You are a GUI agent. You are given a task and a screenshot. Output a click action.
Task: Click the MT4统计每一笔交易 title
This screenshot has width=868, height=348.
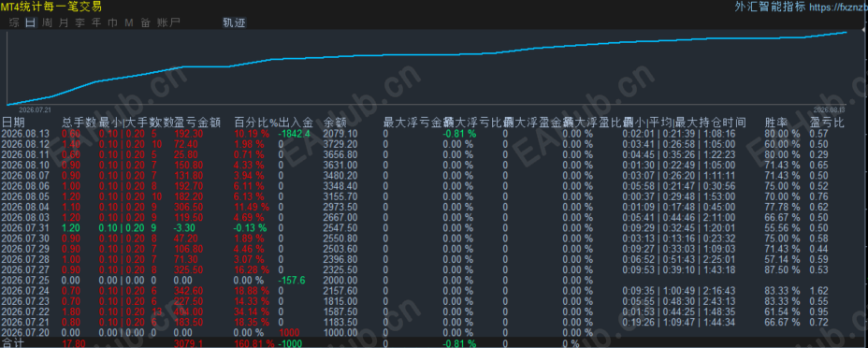pos(51,7)
